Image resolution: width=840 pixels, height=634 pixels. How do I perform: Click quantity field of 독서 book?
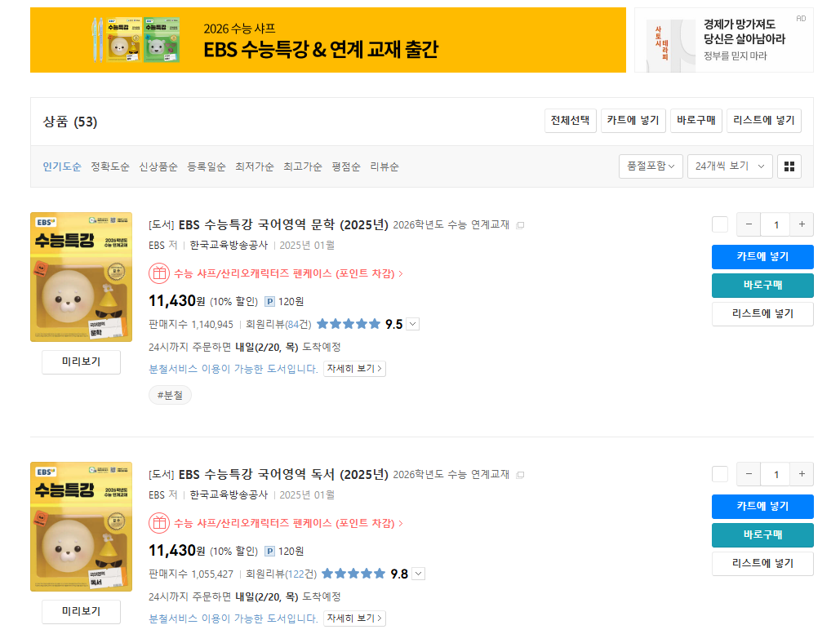click(776, 474)
